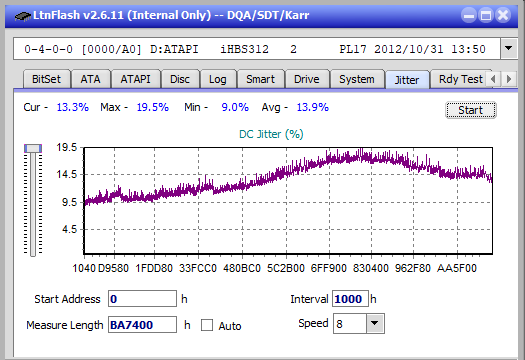The image size is (525, 360).
Task: Click the Speed combo box value 8
Action: [x=350, y=323]
